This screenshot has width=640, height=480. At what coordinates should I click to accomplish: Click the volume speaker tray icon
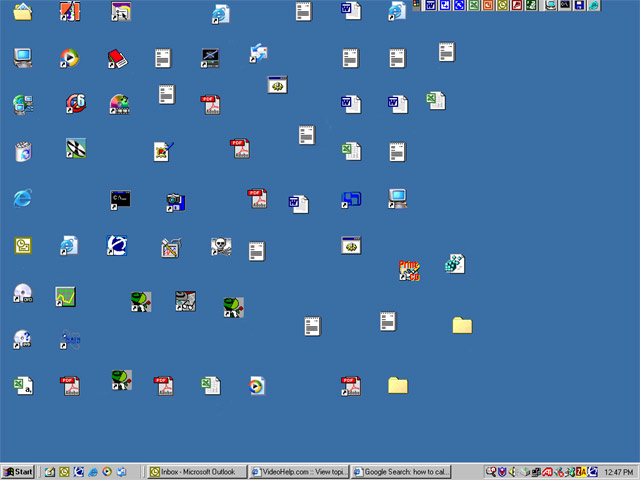click(513, 472)
